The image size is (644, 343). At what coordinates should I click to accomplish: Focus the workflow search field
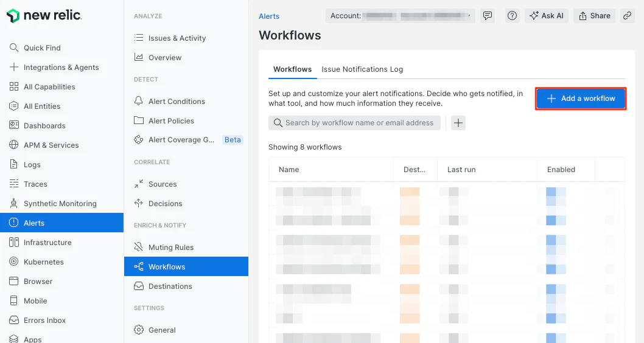coord(354,123)
